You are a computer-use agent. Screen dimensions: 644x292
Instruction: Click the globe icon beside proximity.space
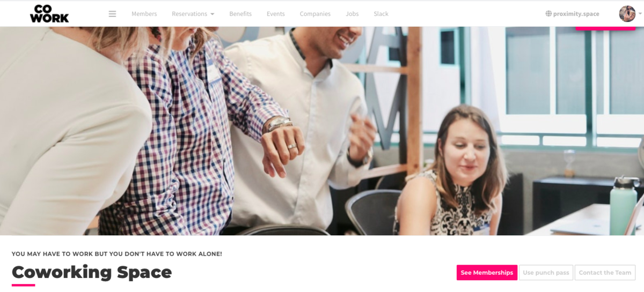point(548,14)
